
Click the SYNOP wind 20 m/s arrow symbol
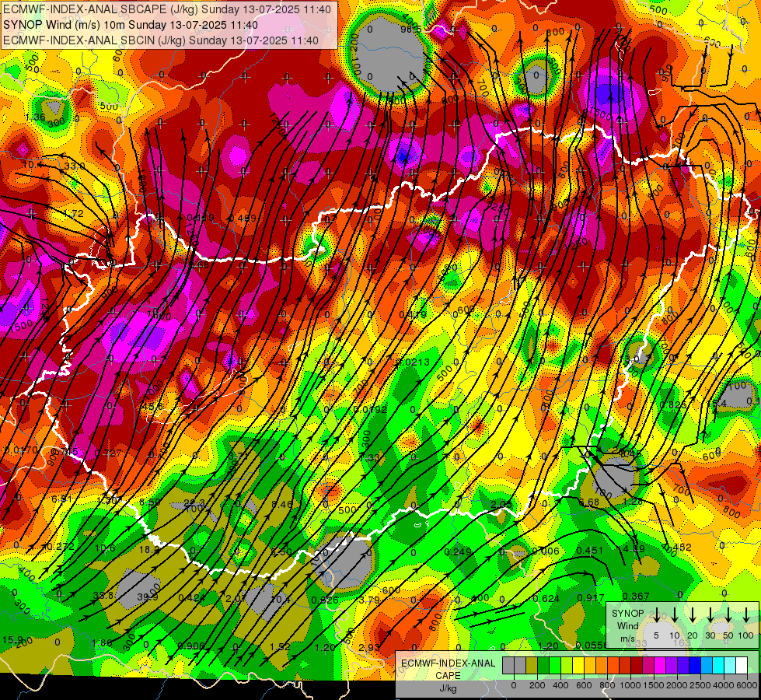click(x=693, y=615)
